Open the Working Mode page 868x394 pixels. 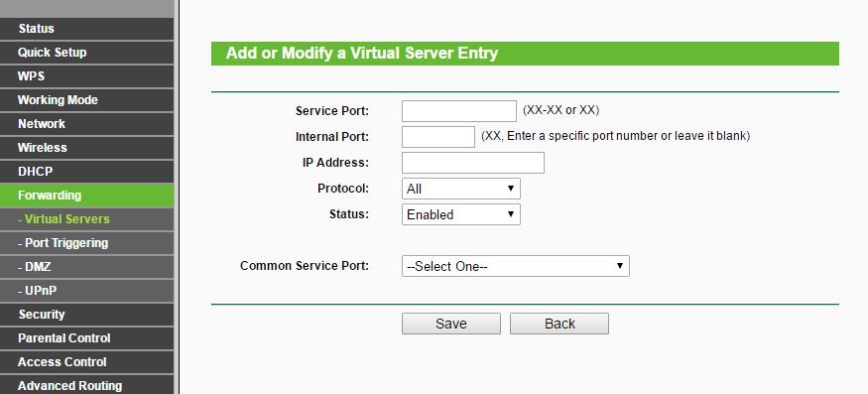[x=87, y=100]
